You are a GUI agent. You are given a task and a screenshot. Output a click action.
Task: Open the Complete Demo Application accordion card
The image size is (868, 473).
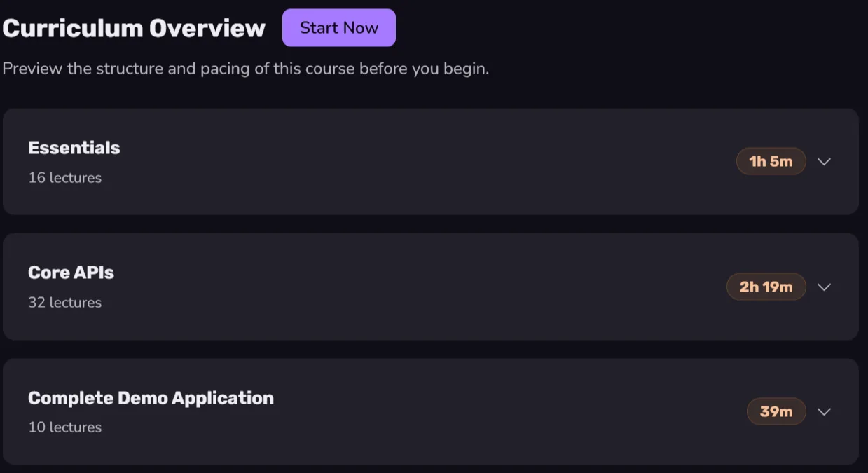coord(431,412)
